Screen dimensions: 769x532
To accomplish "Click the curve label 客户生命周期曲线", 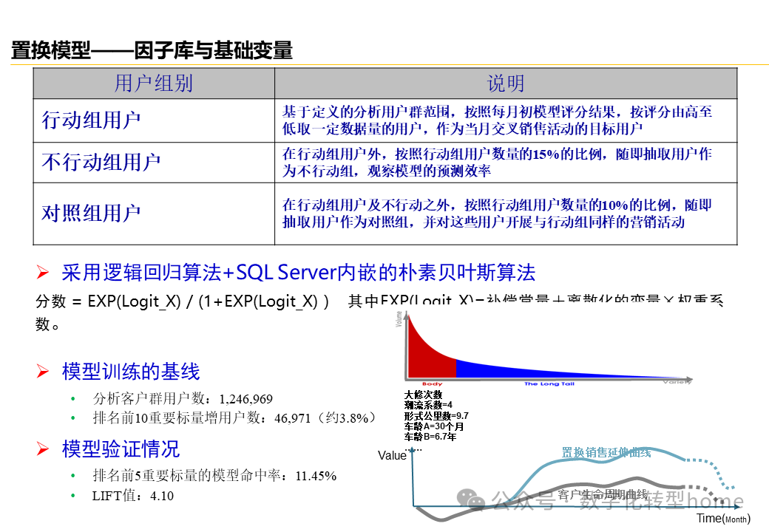I will coord(603,495).
